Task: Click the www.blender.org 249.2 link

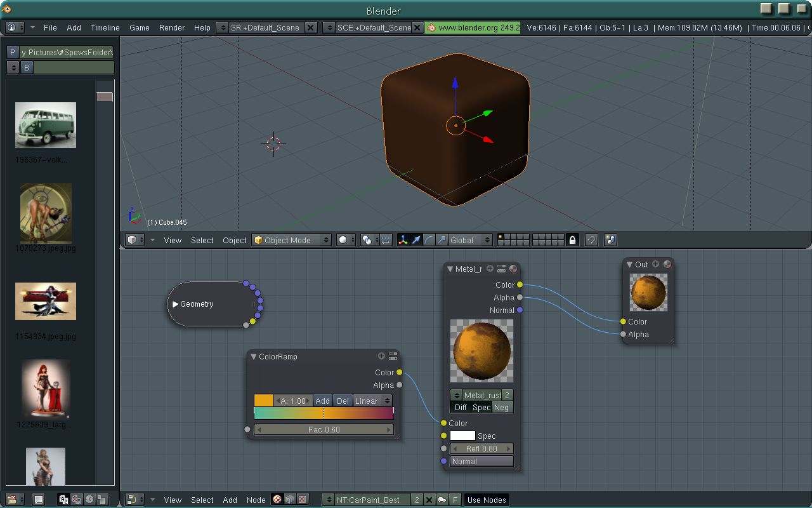Action: click(x=473, y=28)
